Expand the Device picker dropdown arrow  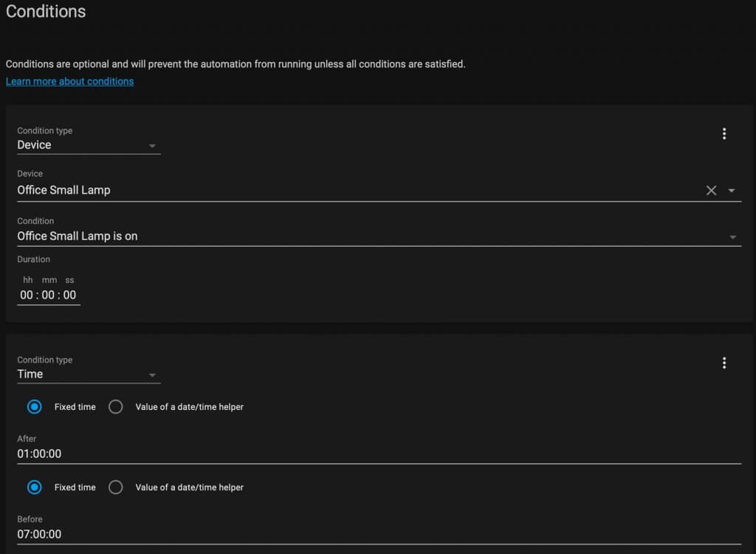tap(732, 191)
